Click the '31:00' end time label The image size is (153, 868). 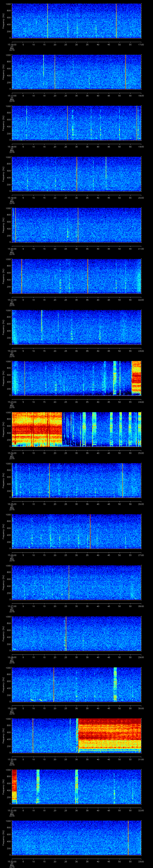pyautogui.click(x=141, y=759)
